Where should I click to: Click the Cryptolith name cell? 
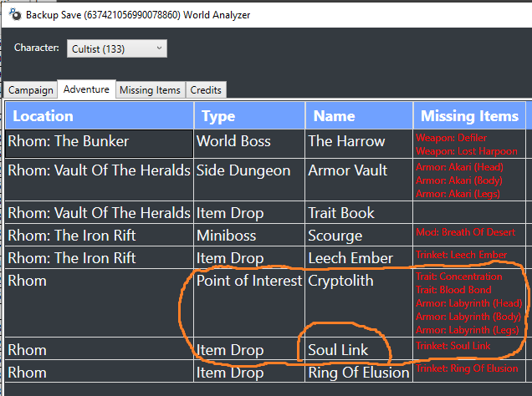359,302
